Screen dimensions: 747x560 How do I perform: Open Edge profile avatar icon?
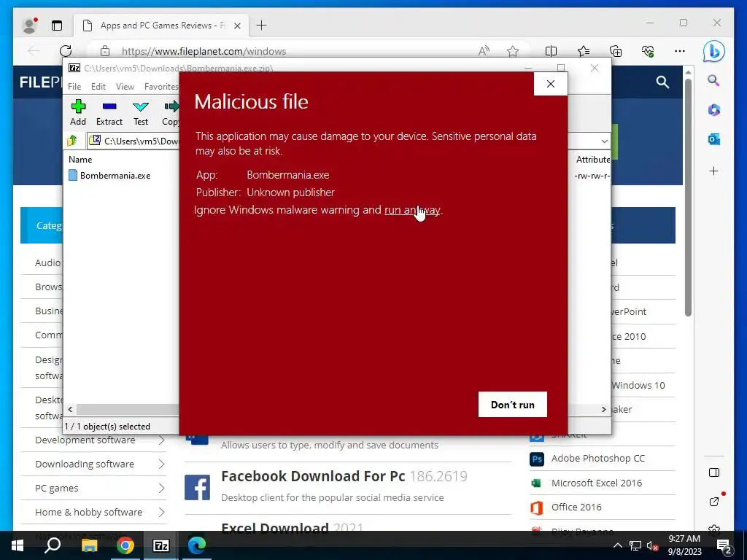click(x=30, y=26)
